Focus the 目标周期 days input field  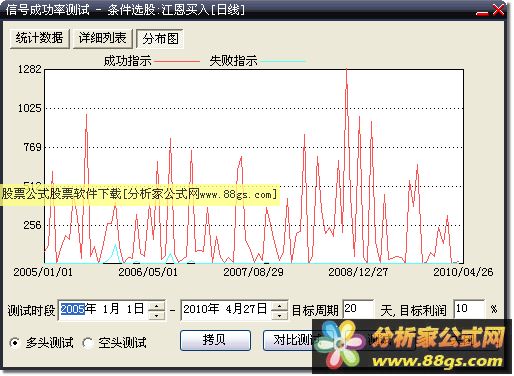tap(358, 309)
